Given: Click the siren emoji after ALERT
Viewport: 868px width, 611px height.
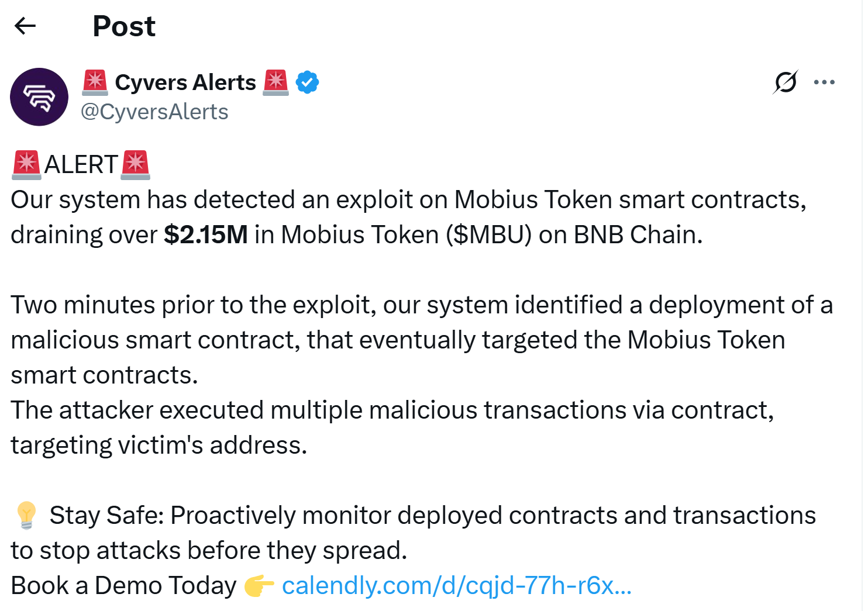Looking at the screenshot, I should click(x=135, y=164).
